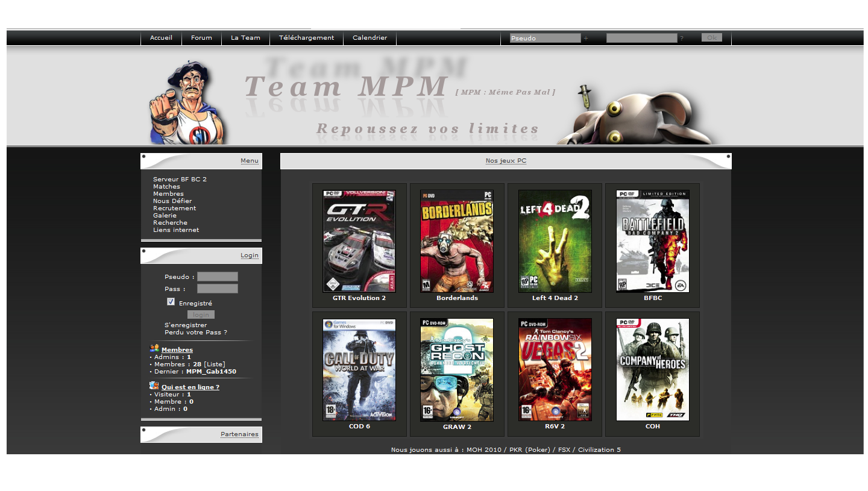Click the sidebar login button
Screen dimensions: 868x491
click(x=201, y=314)
